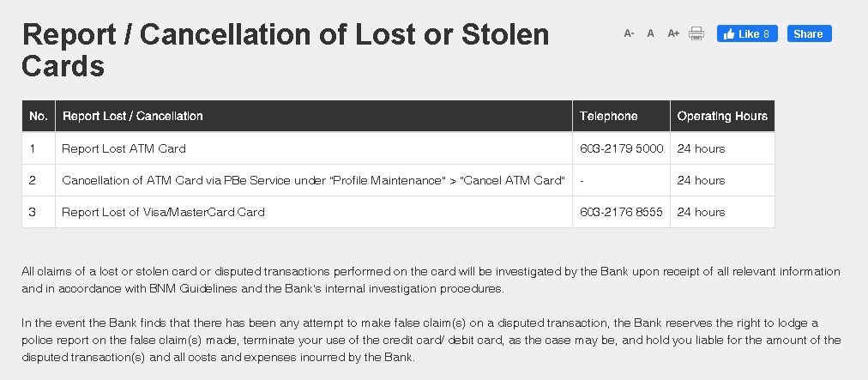Select 'Report Lost of Visa/MasterCard Card' row

(398, 212)
